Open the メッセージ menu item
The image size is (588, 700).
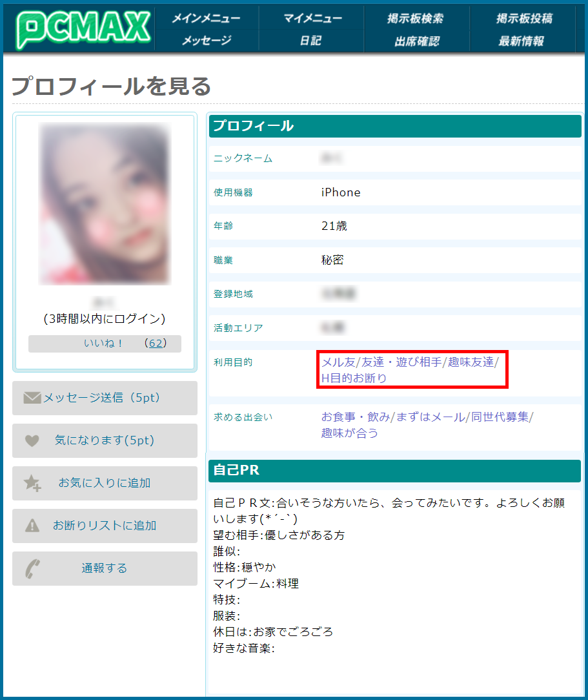[206, 41]
